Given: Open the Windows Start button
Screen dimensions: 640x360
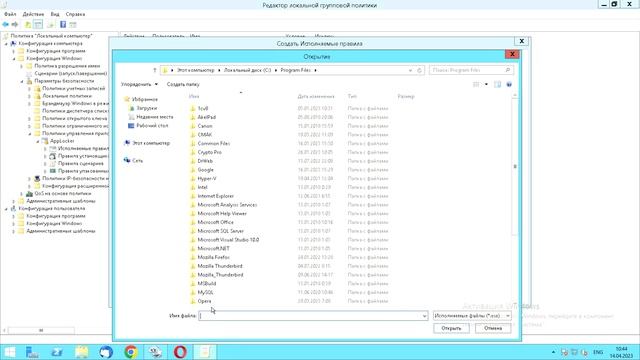Looking at the screenshot, I should click(x=10, y=352).
